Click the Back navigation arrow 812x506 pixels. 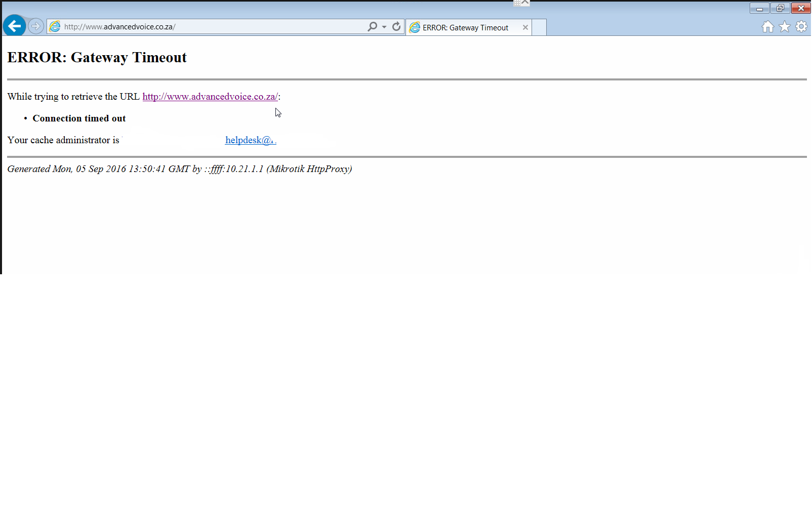pyautogui.click(x=14, y=26)
